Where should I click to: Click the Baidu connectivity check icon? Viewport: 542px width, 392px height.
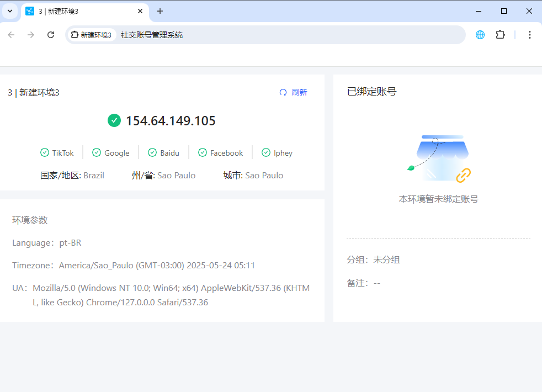pos(152,152)
